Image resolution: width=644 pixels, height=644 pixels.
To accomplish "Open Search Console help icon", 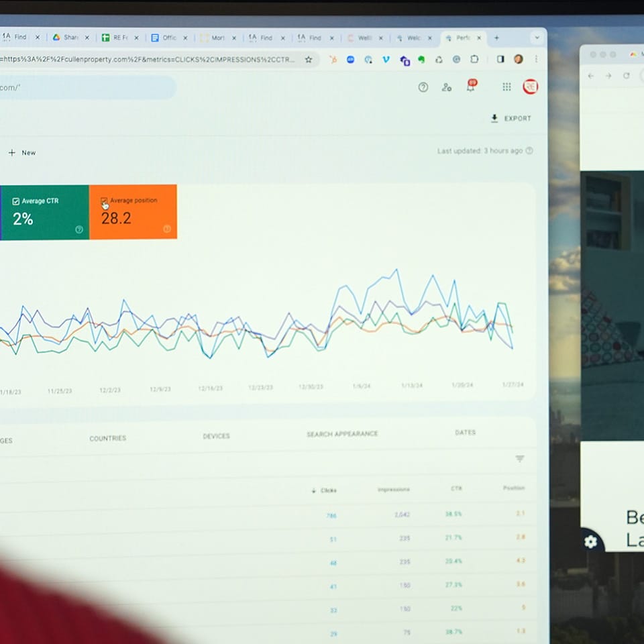I will click(x=423, y=87).
